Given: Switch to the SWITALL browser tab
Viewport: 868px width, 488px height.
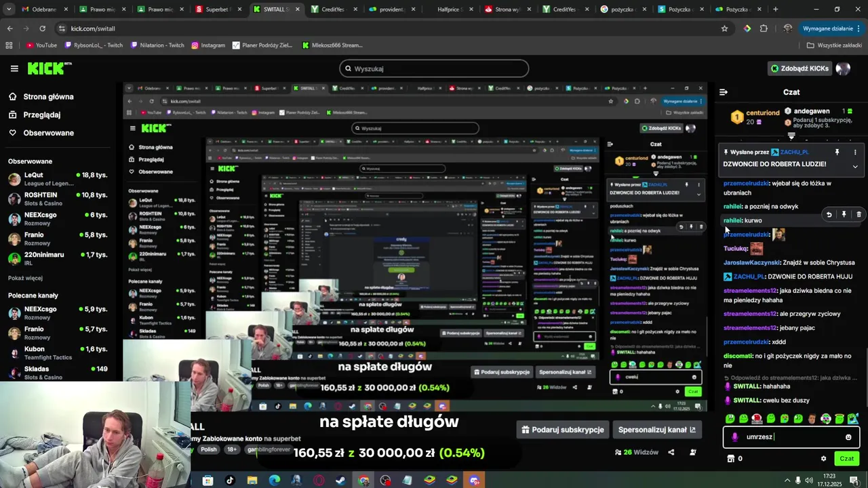Looking at the screenshot, I should pyautogui.click(x=277, y=9).
